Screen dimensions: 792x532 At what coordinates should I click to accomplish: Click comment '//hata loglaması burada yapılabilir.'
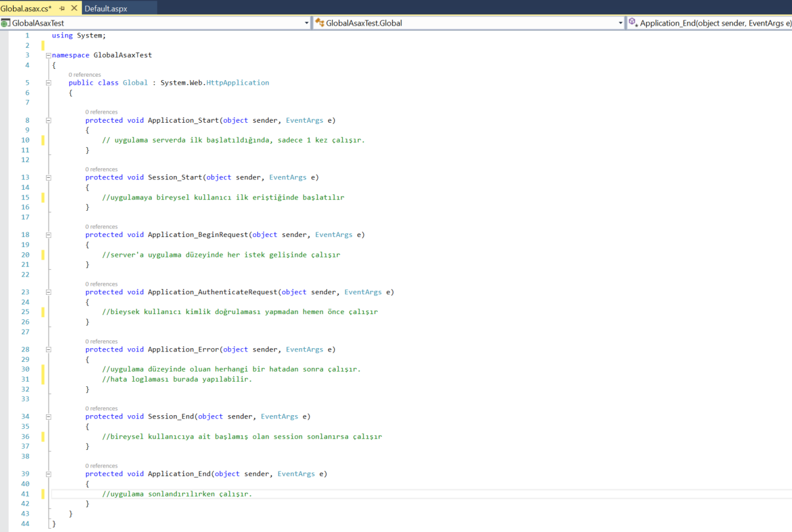click(177, 379)
